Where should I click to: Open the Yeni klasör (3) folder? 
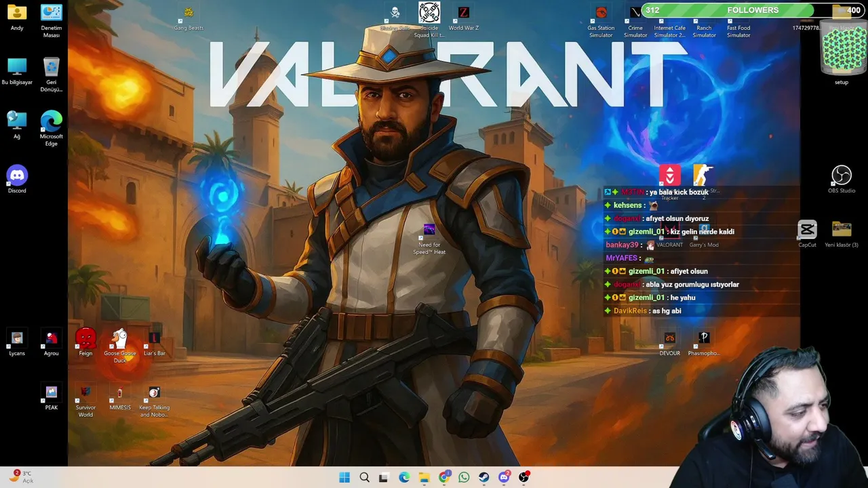click(842, 230)
